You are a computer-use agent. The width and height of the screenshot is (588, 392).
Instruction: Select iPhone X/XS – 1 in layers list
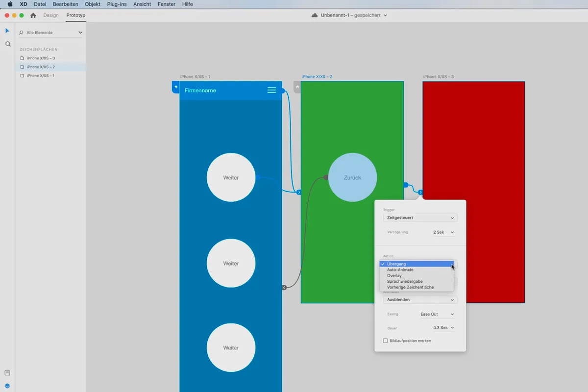(x=51, y=76)
